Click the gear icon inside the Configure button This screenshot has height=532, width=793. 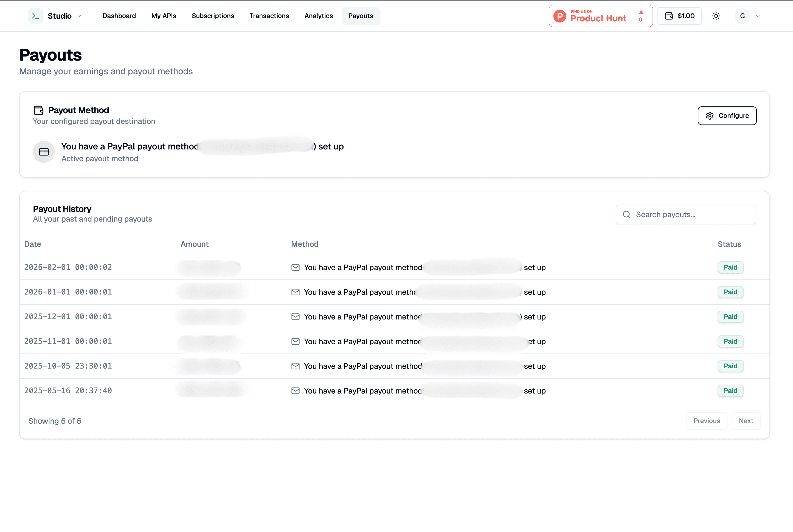[x=710, y=116]
